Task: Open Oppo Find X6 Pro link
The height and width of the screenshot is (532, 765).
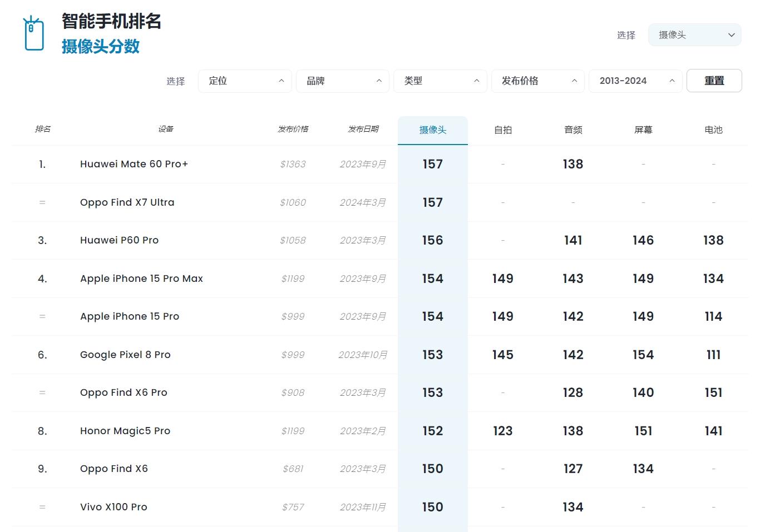Action: (x=124, y=392)
